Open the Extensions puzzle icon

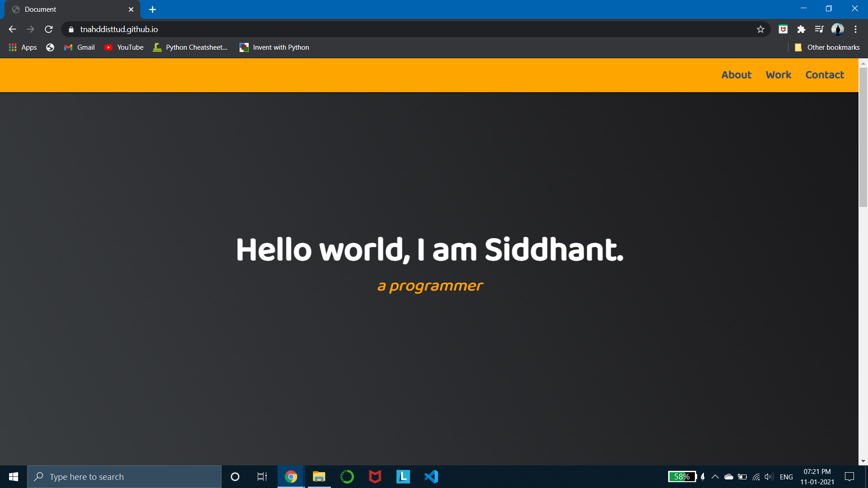pos(801,29)
